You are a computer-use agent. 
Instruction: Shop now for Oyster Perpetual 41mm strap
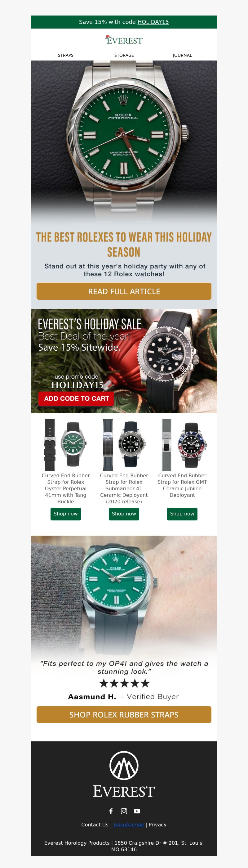click(66, 514)
